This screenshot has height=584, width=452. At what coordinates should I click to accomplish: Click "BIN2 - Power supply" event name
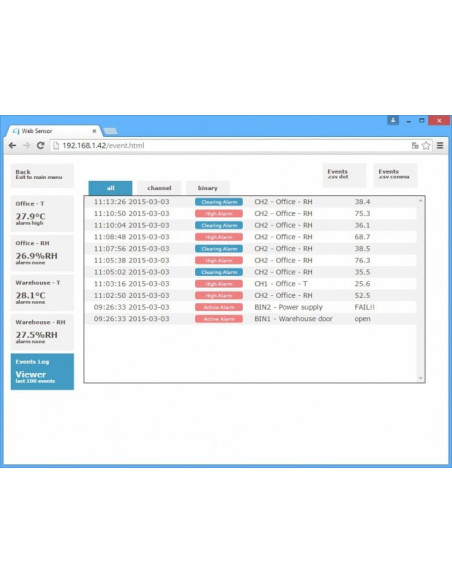(x=289, y=307)
